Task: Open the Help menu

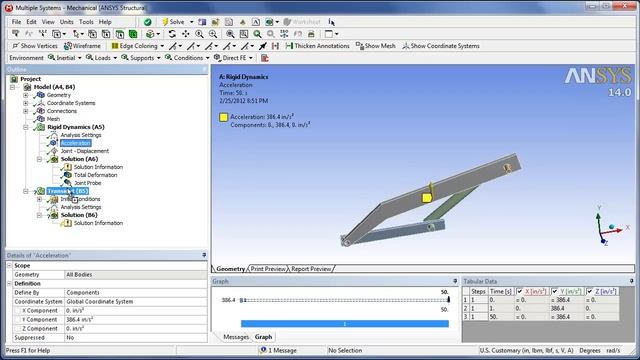Action: (105, 22)
